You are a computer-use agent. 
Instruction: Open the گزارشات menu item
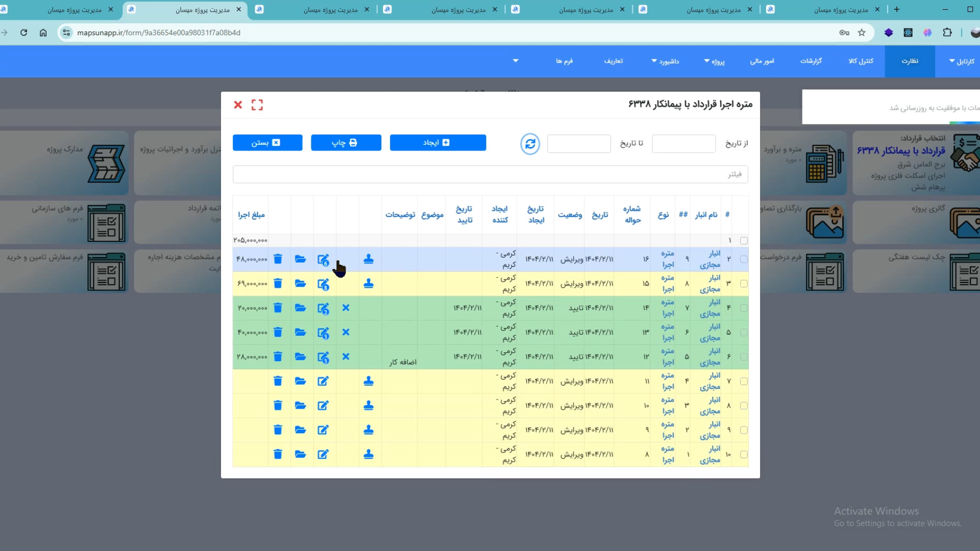811,61
